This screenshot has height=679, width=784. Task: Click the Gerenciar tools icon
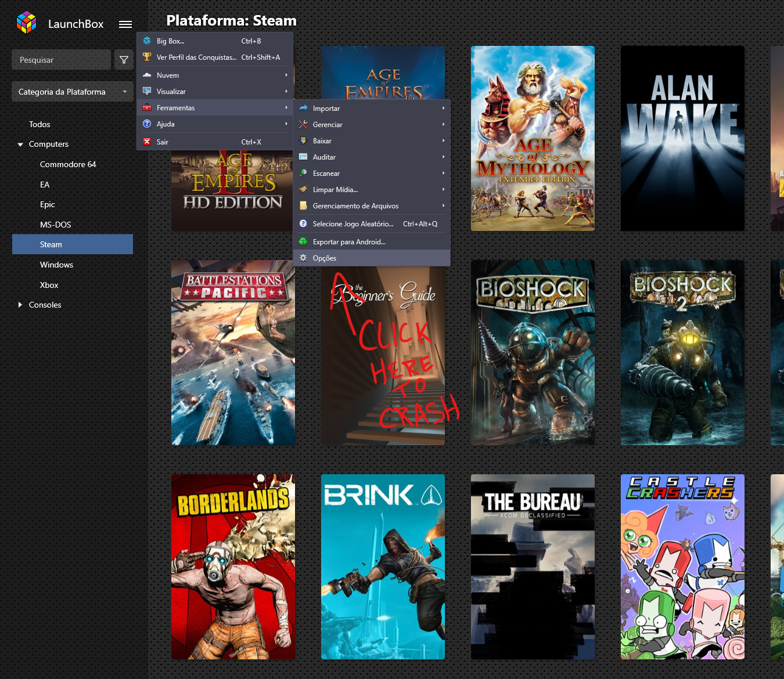(303, 124)
